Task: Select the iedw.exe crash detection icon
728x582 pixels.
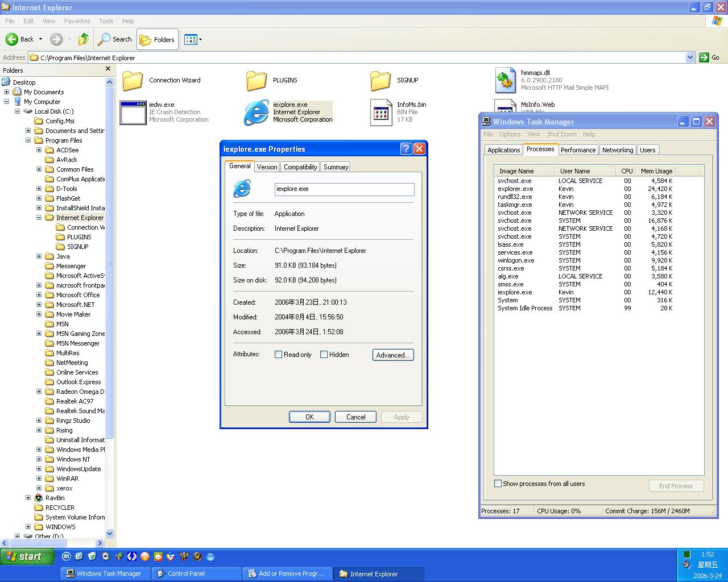Action: tap(133, 112)
